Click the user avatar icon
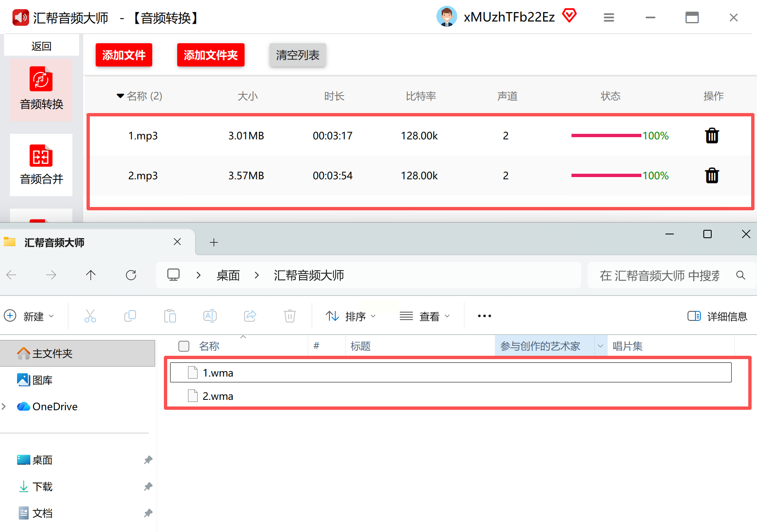The height and width of the screenshot is (532, 757). click(447, 17)
